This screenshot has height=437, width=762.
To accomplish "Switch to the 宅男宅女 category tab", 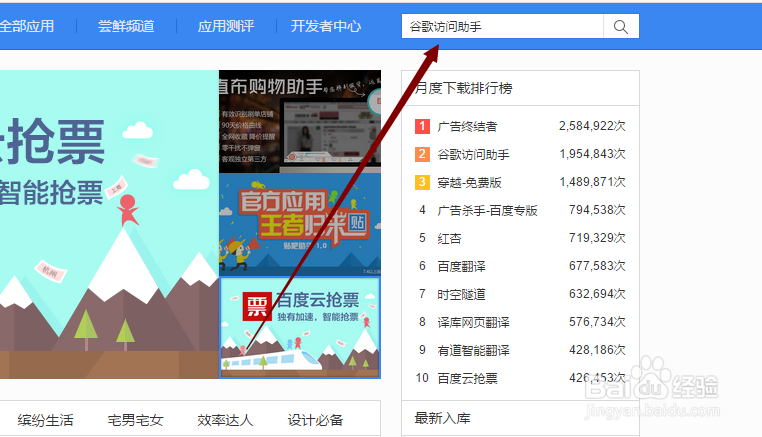I will 136,420.
